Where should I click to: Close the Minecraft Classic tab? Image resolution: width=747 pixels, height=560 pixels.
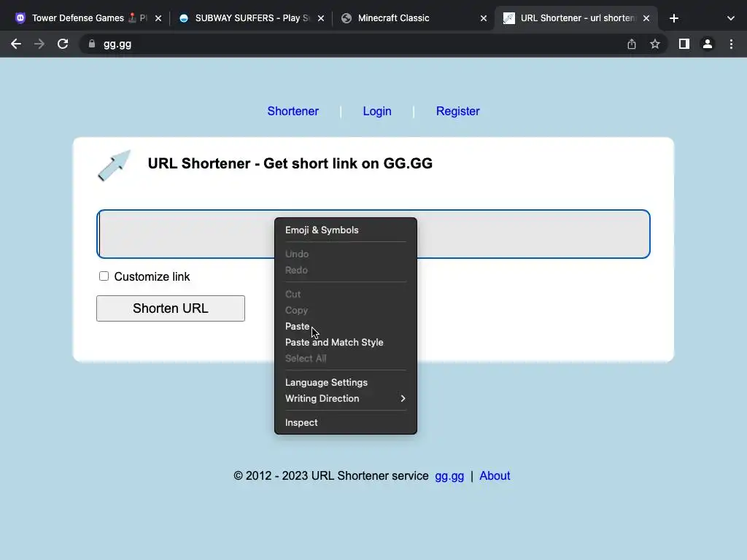pyautogui.click(x=484, y=18)
